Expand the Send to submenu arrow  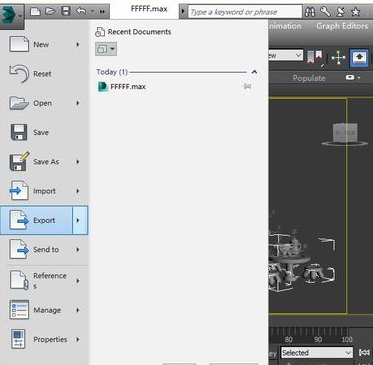pos(78,249)
